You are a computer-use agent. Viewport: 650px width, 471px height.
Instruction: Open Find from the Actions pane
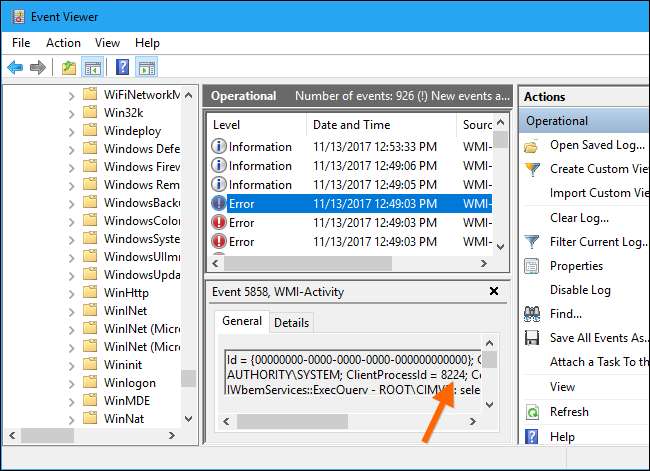(x=566, y=314)
